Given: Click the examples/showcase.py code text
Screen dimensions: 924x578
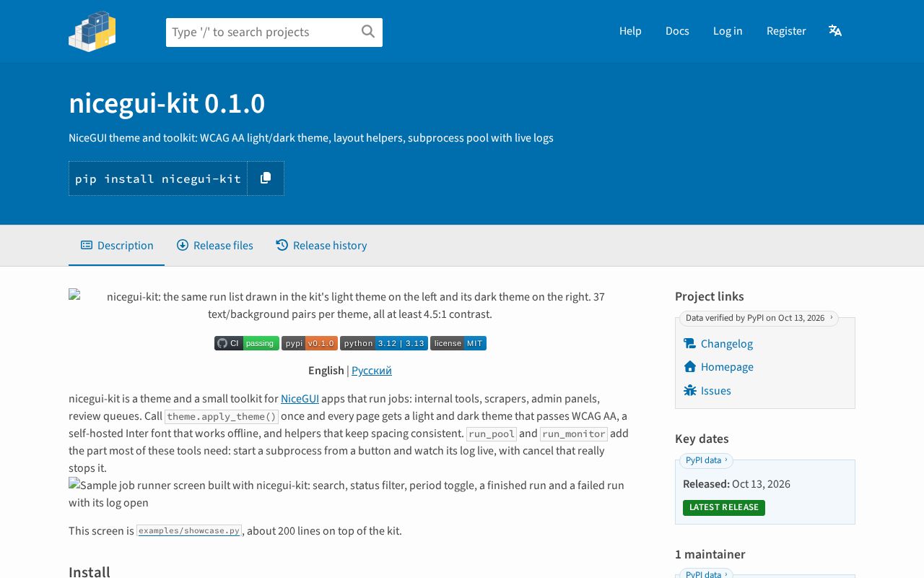Looking at the screenshot, I should [x=189, y=531].
